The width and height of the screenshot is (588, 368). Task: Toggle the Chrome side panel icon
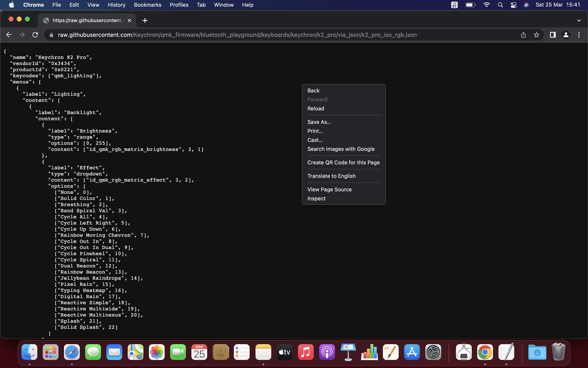tap(553, 35)
